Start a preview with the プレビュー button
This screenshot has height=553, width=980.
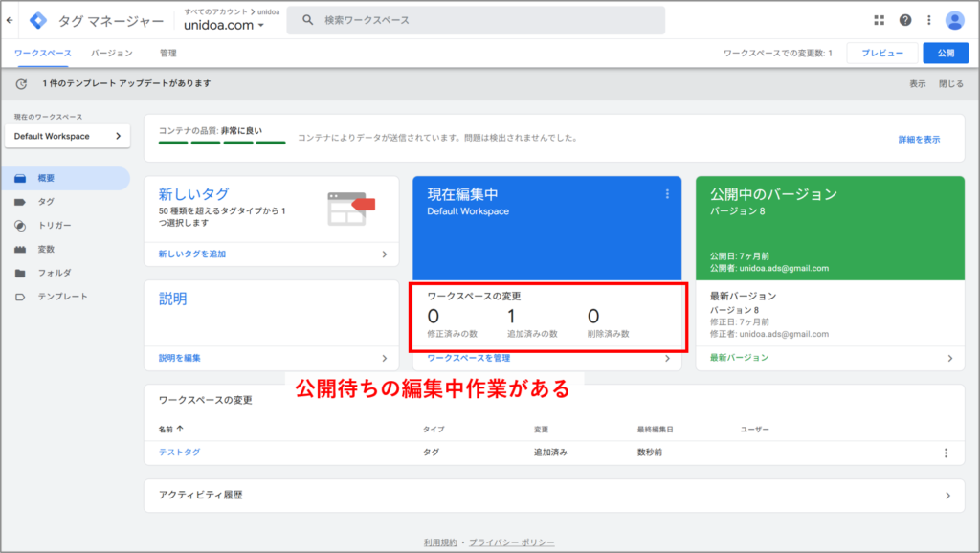coord(880,53)
